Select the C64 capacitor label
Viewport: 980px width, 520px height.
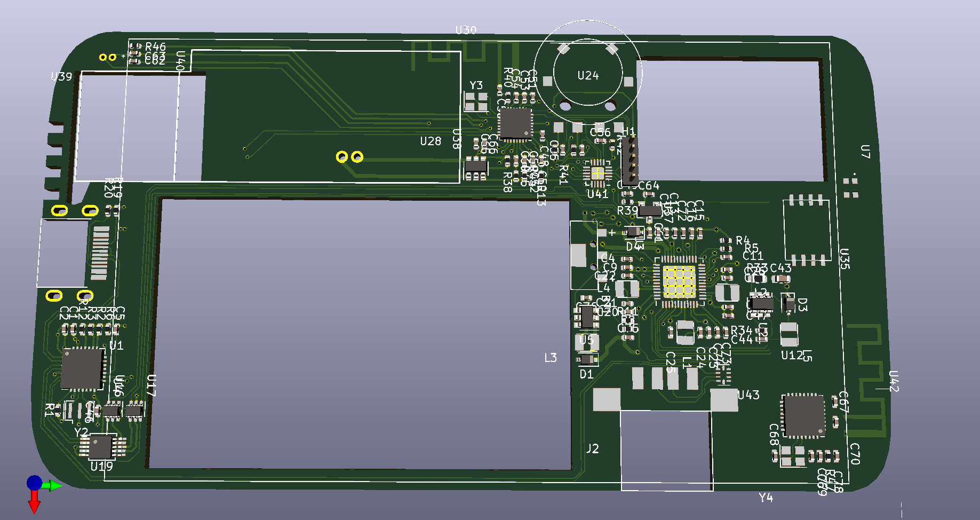[x=649, y=186]
